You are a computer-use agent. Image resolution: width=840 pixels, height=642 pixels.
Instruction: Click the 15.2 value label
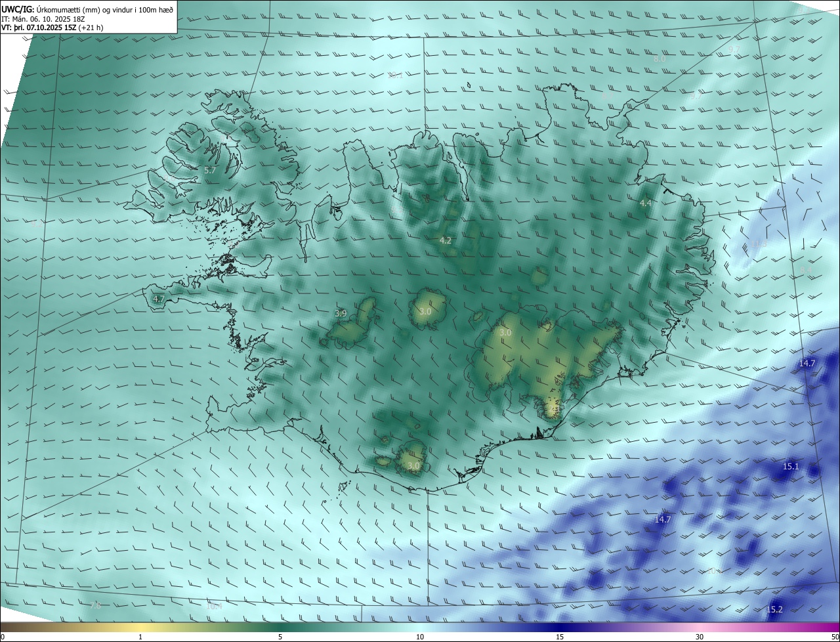[x=774, y=609]
